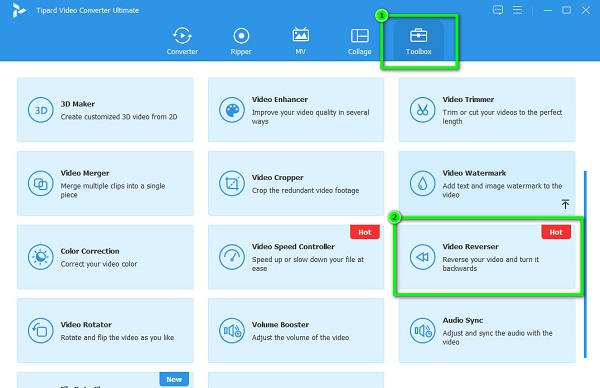Open the Video Rotator icon
The width and height of the screenshot is (600, 388).
click(x=41, y=331)
